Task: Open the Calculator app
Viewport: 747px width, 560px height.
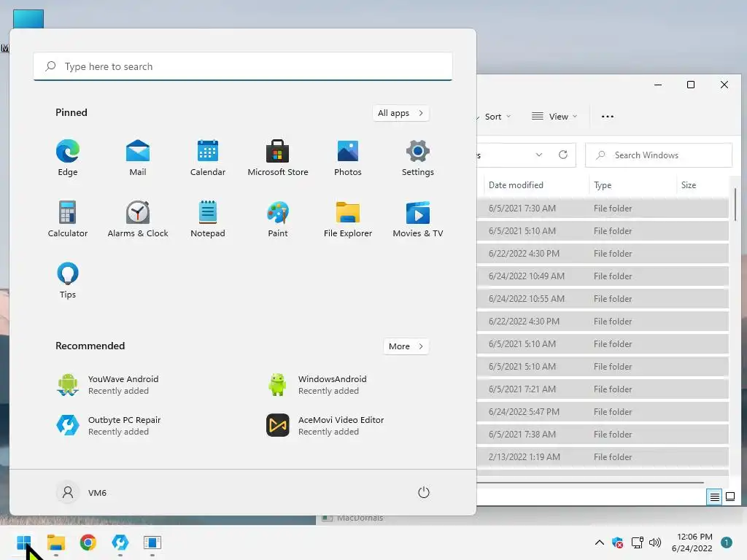Action: (68, 219)
